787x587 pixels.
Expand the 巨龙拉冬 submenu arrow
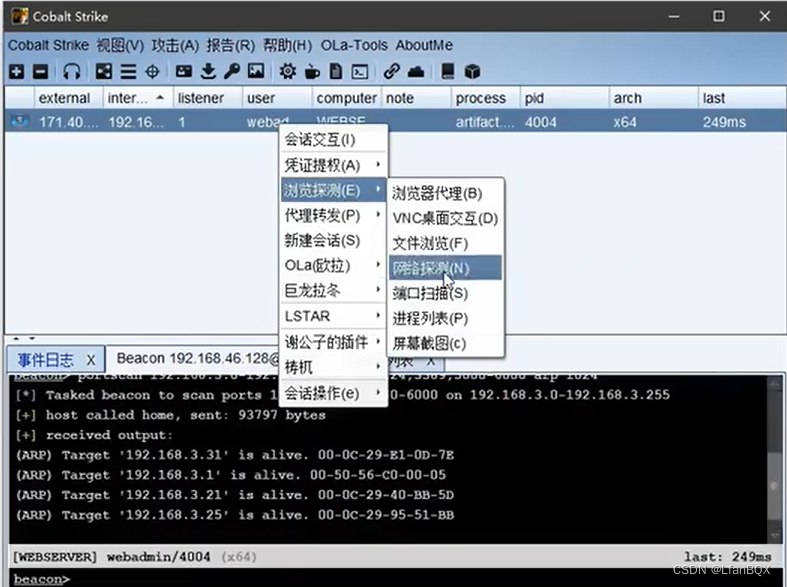coord(378,289)
